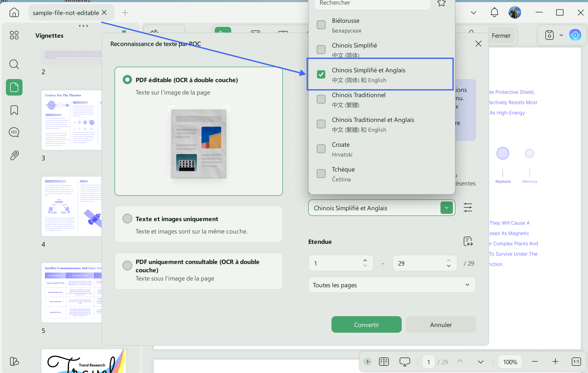Check the Croate language checkbox

click(321, 149)
